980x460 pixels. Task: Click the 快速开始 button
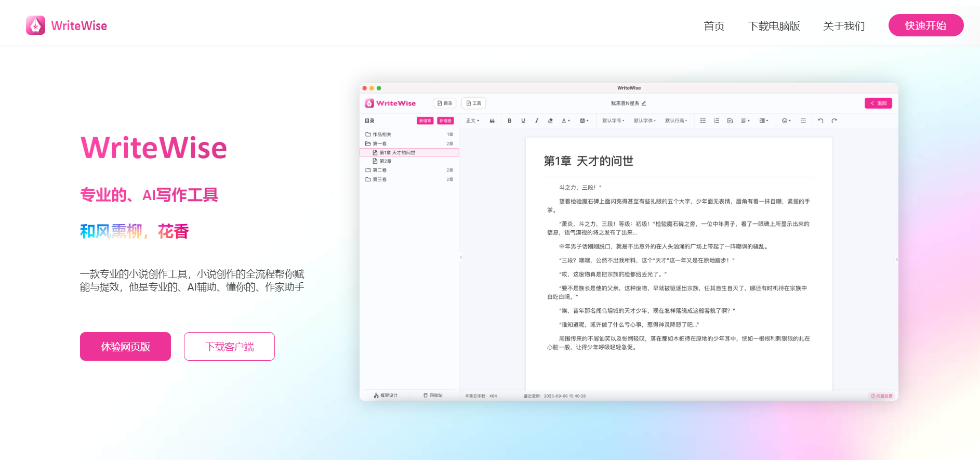[x=926, y=25]
